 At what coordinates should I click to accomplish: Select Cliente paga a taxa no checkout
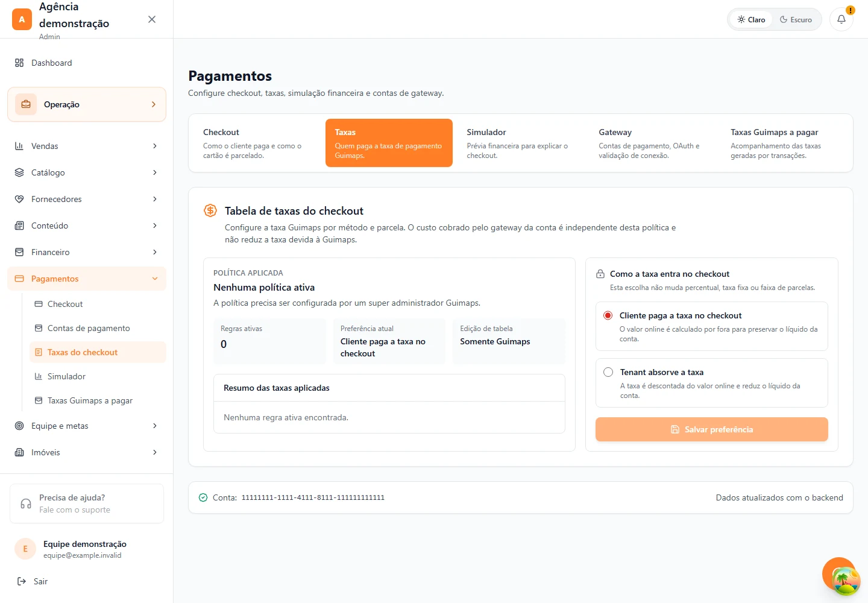pyautogui.click(x=712, y=326)
